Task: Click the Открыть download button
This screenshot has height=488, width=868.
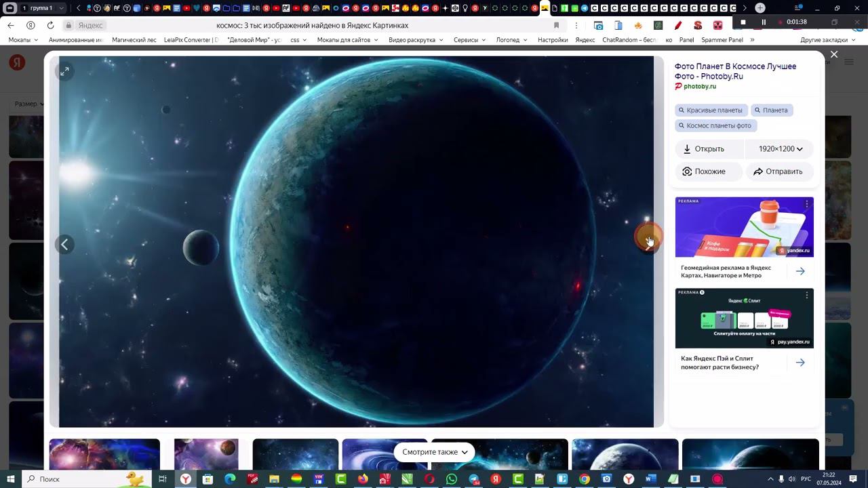Action: click(x=709, y=149)
